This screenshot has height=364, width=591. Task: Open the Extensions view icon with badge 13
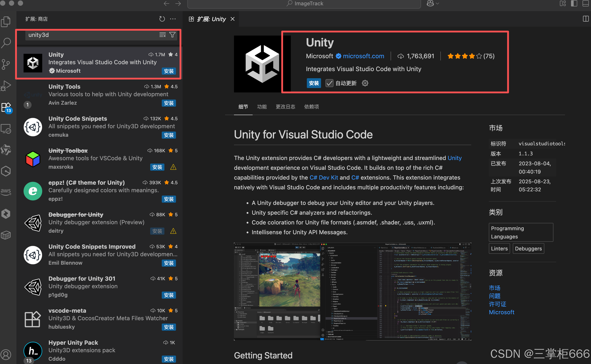click(6, 107)
